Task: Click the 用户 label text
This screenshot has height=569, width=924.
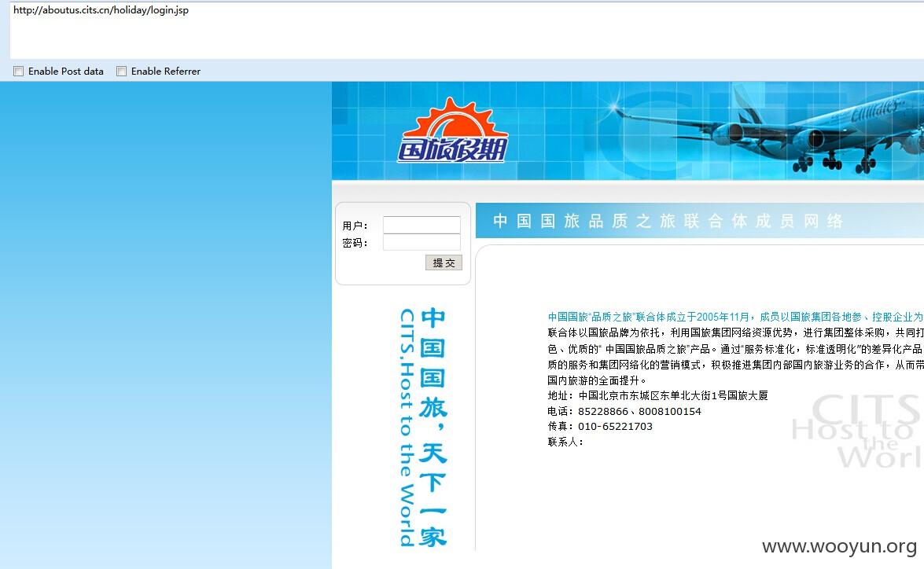Action: [355, 226]
